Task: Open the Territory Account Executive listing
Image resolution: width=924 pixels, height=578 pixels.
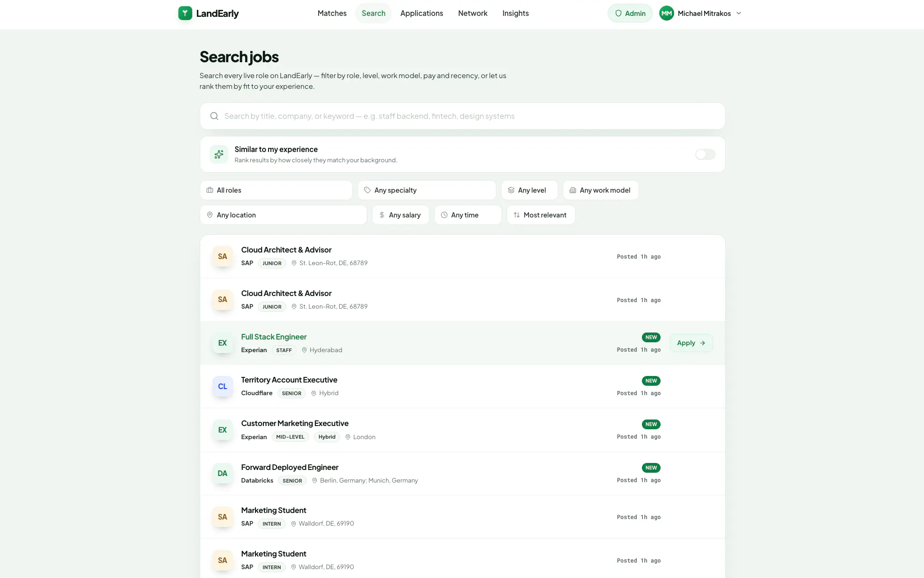Action: (x=289, y=380)
